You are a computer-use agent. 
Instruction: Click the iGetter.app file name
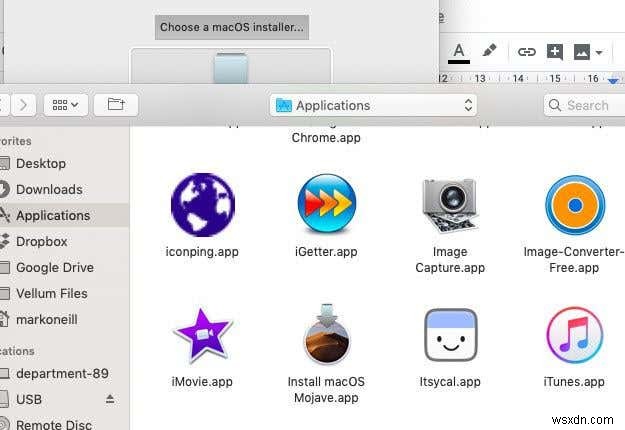coord(326,252)
